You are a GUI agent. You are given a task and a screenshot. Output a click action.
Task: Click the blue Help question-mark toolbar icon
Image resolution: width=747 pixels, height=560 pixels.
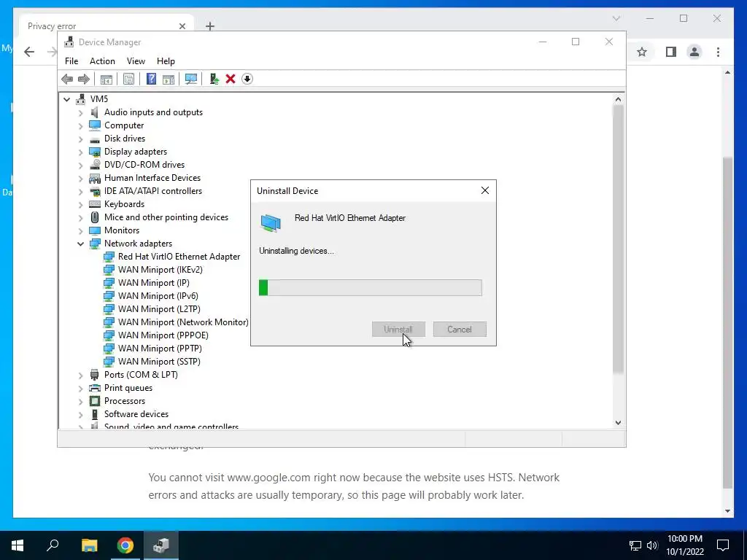pyautogui.click(x=151, y=79)
